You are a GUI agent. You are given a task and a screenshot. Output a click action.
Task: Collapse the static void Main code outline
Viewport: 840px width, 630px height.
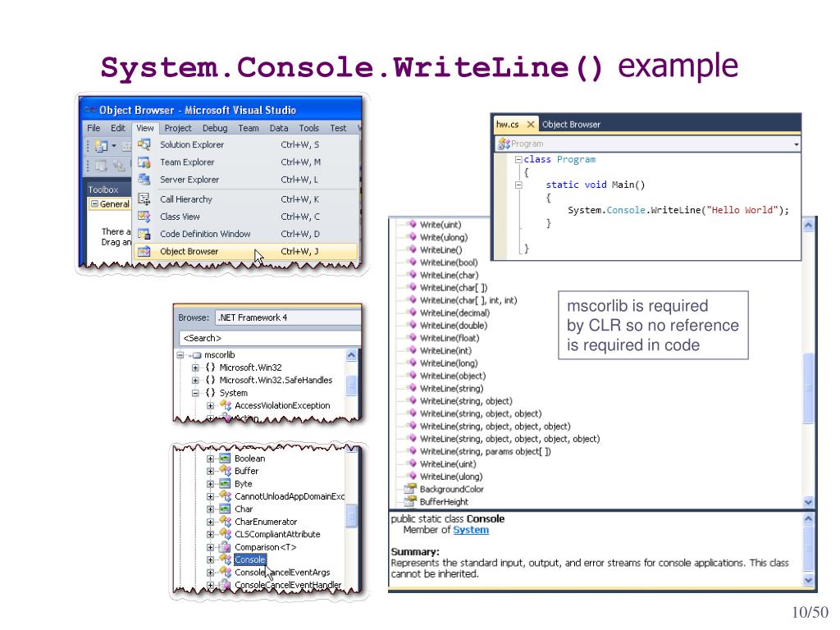point(518,185)
